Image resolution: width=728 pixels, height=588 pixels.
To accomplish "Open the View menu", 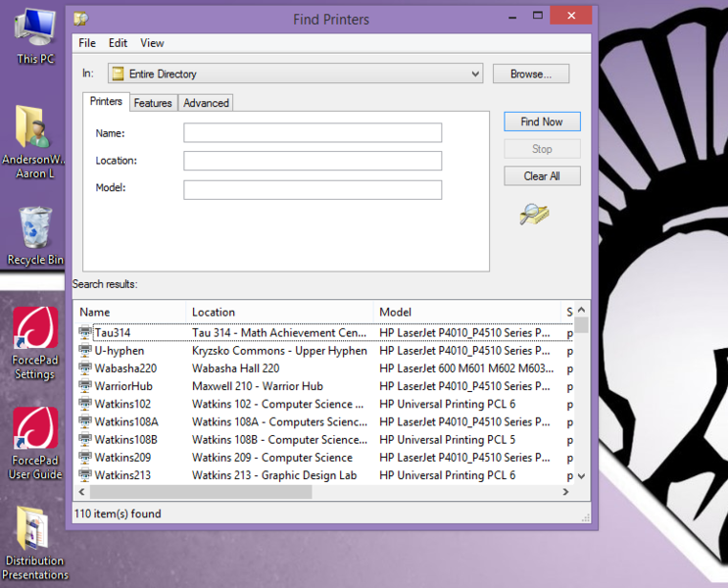I will pyautogui.click(x=152, y=43).
